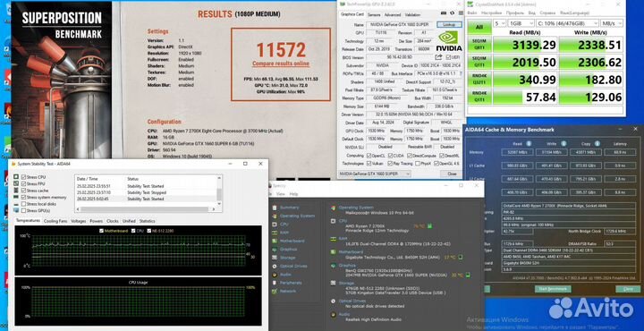644x331 pixels.
Task: Click green CPU temperature icon in Speccy summary
Action: point(429,225)
